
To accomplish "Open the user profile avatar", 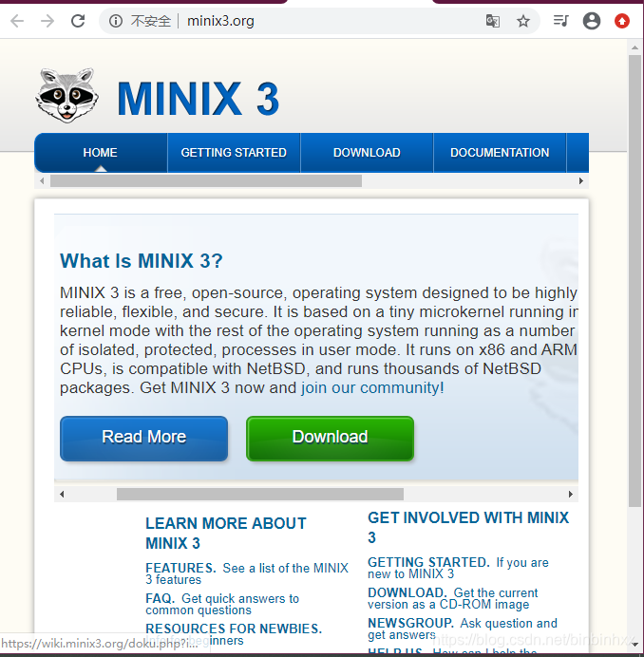I will [592, 21].
